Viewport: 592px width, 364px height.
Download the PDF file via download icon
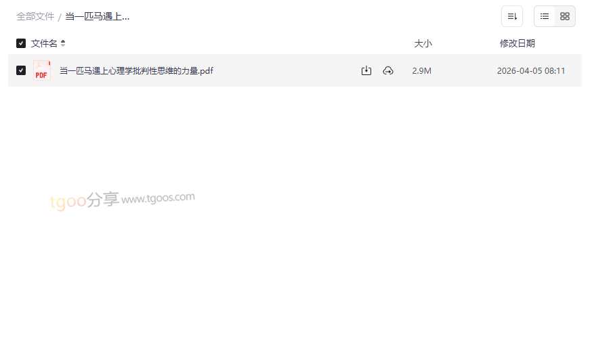366,70
